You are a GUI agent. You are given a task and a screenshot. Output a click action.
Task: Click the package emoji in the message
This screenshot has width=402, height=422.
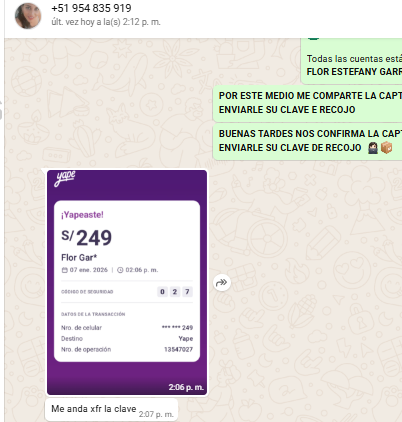(386, 147)
